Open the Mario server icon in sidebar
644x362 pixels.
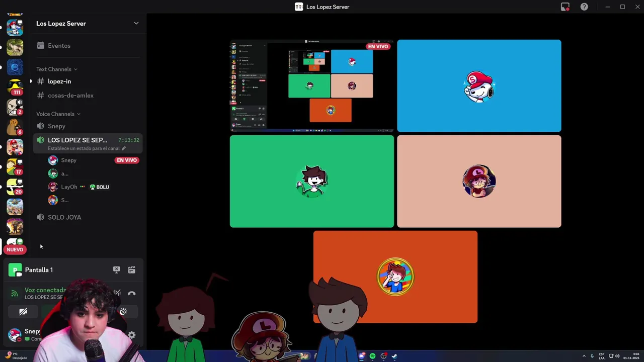tap(15, 147)
